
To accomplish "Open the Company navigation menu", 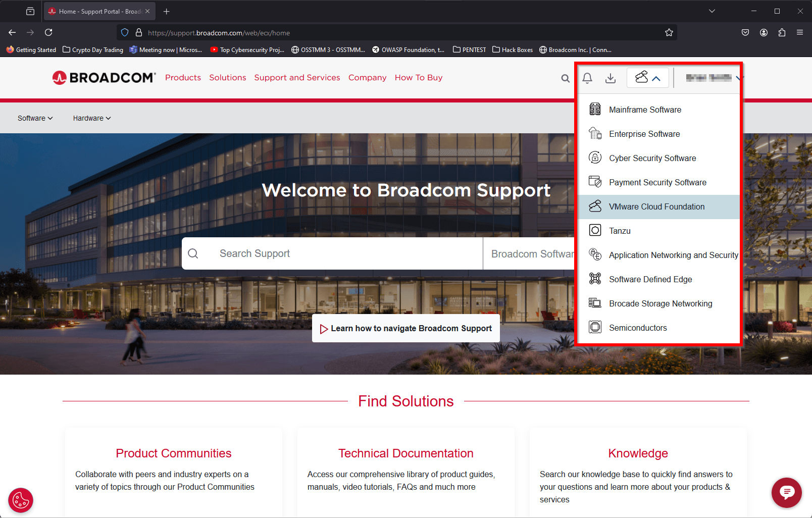I will point(367,78).
